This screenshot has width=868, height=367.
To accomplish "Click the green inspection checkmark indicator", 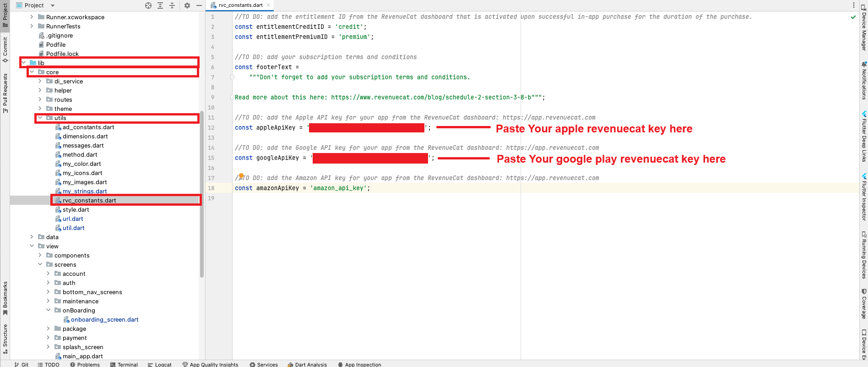I will click(853, 17).
